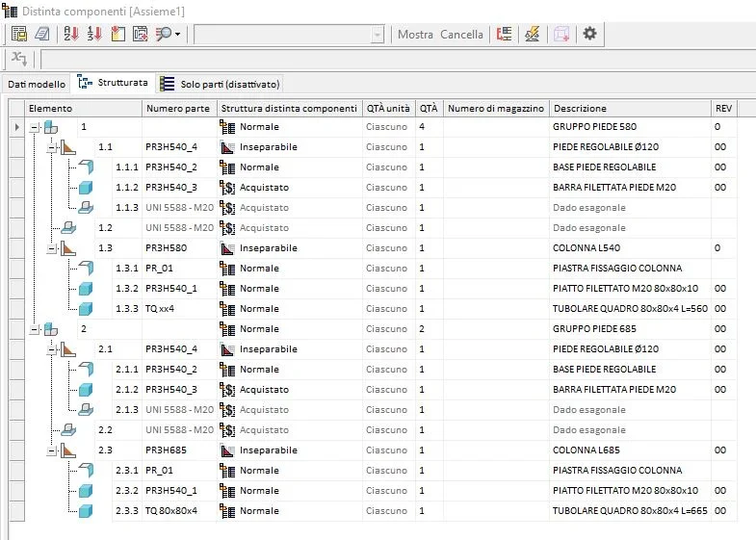Click the weldment icon of item 1.3
Screen dimensions: 756x540
[x=68, y=248]
